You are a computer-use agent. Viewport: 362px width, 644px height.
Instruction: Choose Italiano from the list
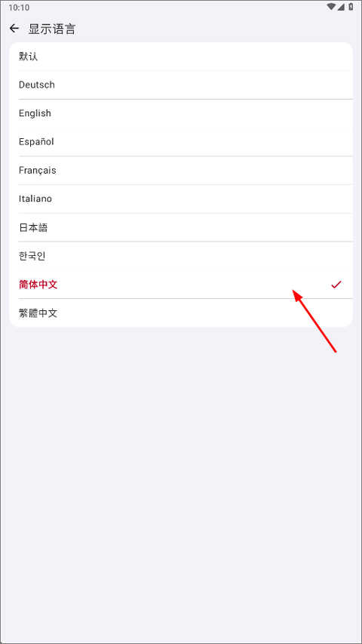(x=181, y=199)
